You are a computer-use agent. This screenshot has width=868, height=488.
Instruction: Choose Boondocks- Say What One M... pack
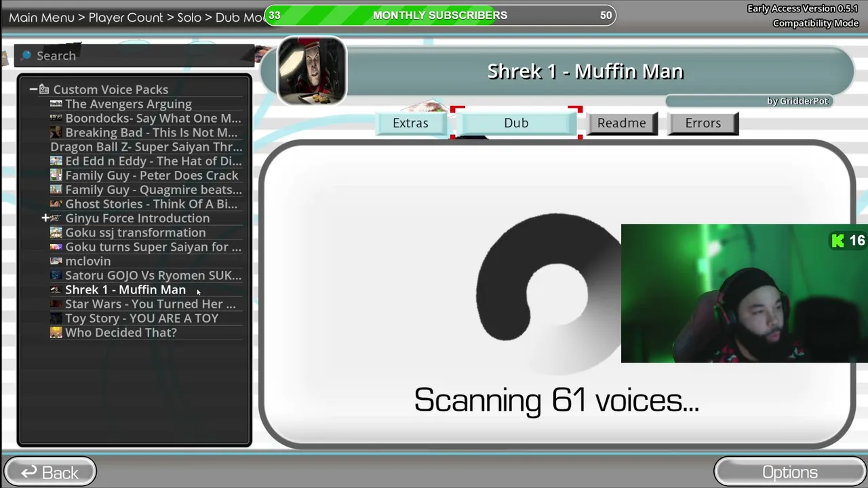(153, 118)
